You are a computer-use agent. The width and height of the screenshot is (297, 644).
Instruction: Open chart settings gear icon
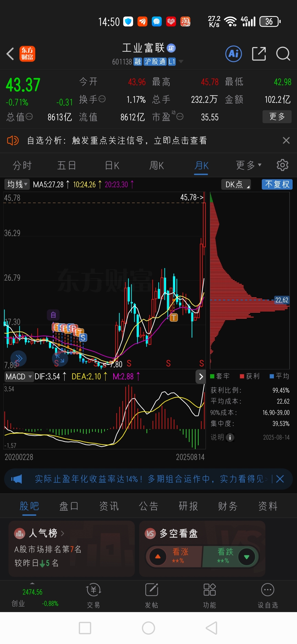pyautogui.click(x=282, y=165)
